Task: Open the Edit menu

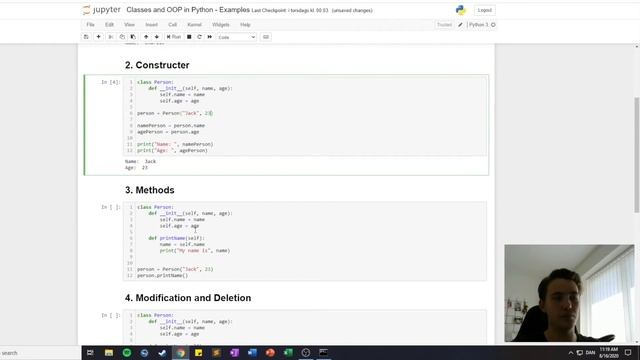Action: pyautogui.click(x=109, y=24)
